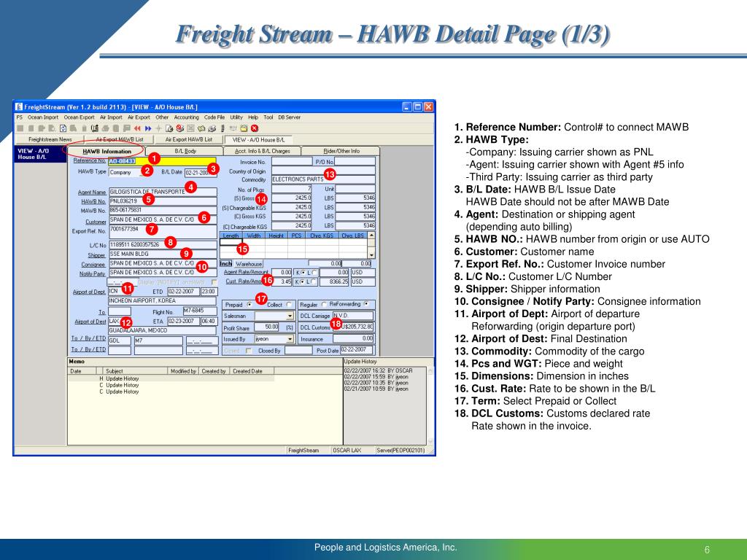Click the greyed four-point star toolbar icon
This screenshot has width=747, height=560.
[x=158, y=128]
